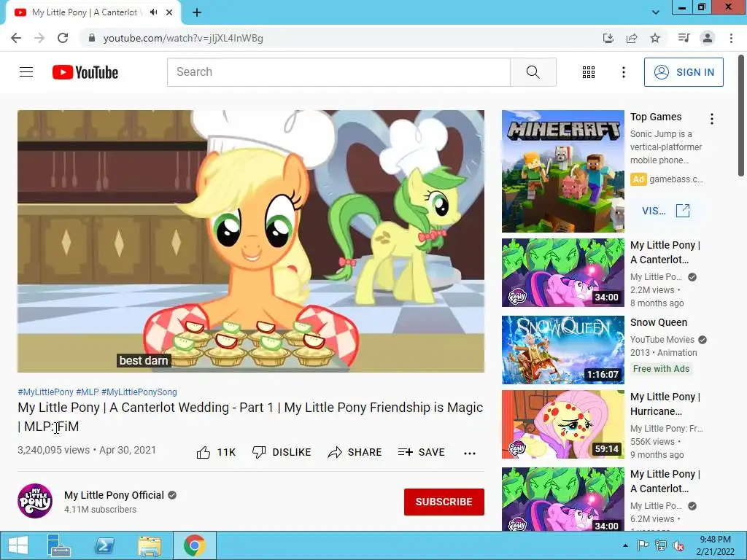Click the VISIT ad button
Viewport: 747px width, 560px height.
point(666,211)
